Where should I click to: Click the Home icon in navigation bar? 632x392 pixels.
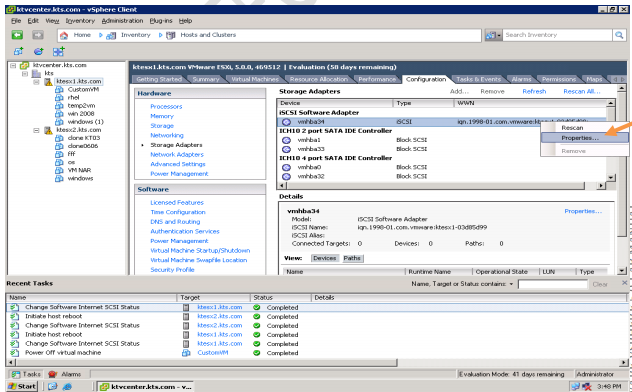(64, 35)
